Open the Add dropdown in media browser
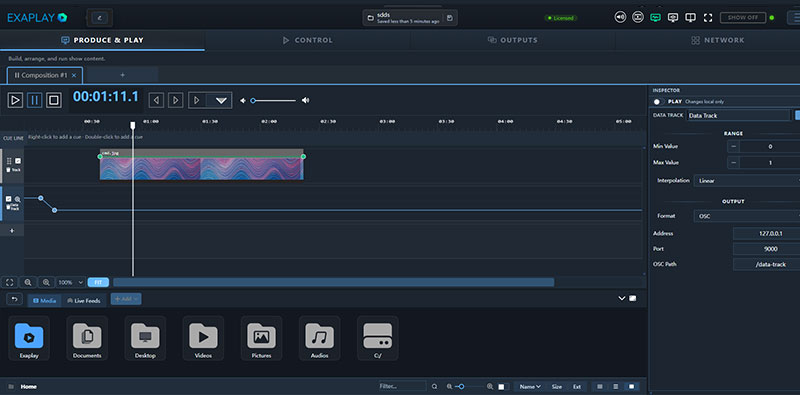This screenshot has height=395, width=800. [x=126, y=299]
